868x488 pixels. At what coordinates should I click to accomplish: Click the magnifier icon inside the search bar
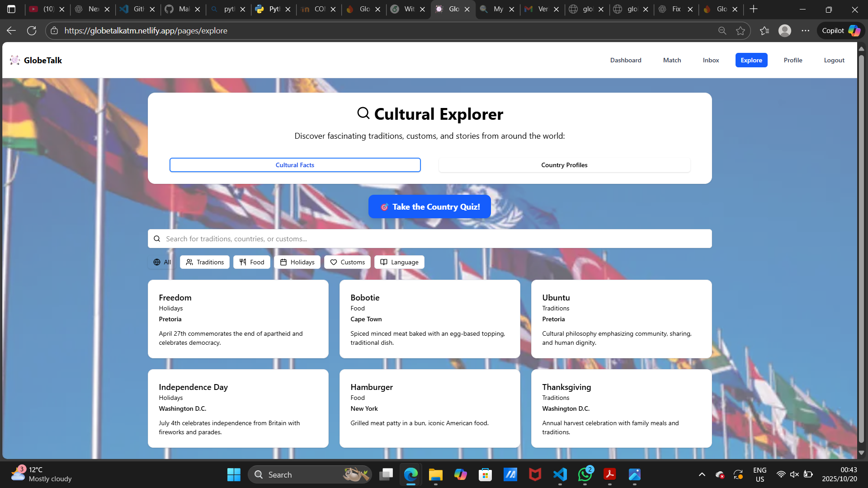tap(157, 238)
